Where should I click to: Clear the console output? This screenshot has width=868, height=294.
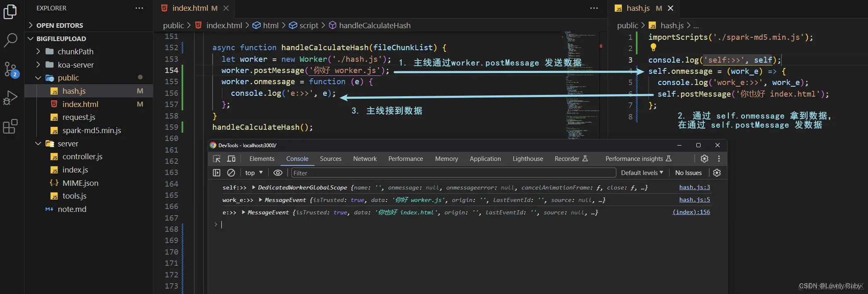point(231,173)
